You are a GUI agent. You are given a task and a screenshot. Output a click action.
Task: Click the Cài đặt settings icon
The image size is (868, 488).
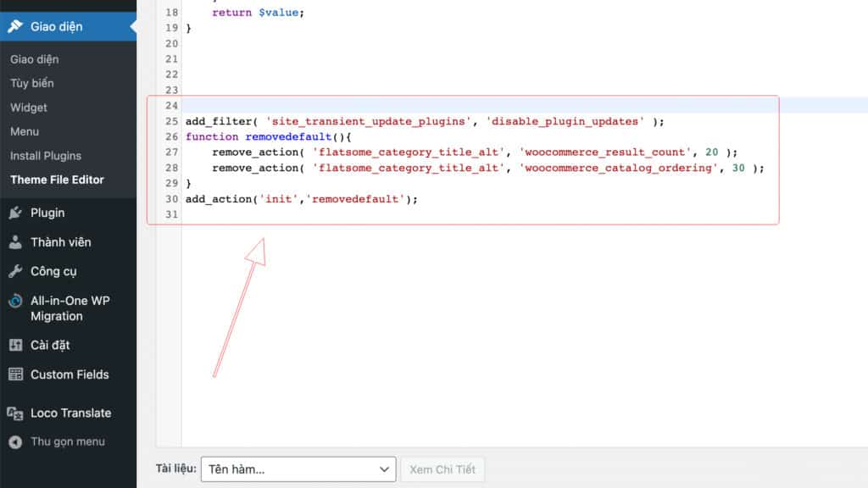[15, 345]
